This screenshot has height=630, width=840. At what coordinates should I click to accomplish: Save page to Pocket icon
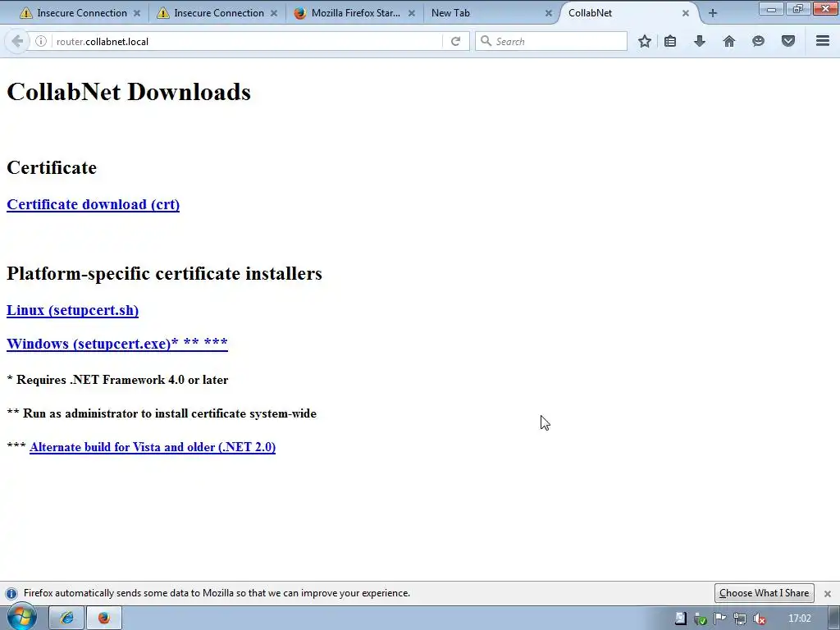788,41
